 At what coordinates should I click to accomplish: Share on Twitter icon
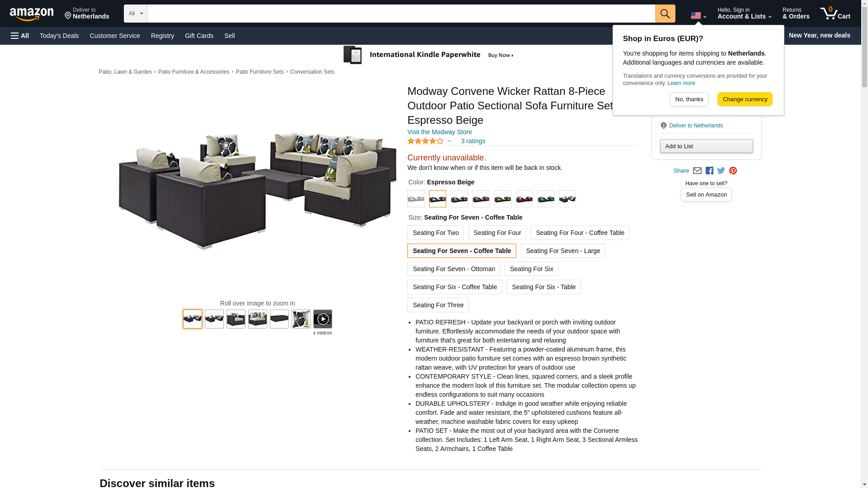(721, 171)
